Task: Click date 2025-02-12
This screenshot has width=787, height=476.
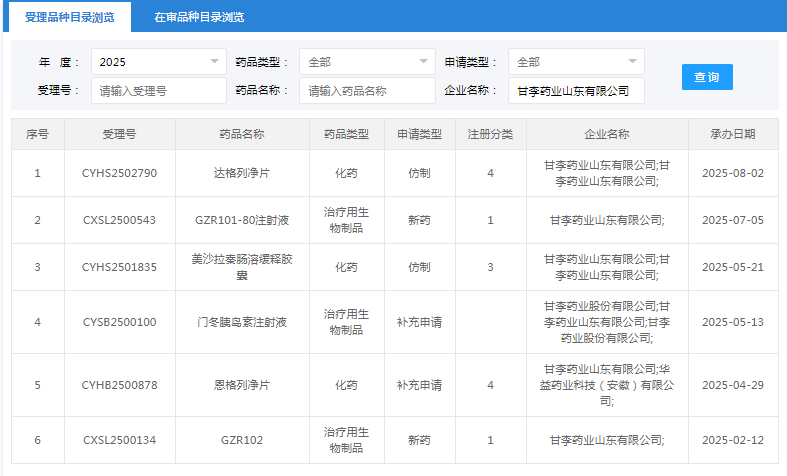Action: pos(733,440)
